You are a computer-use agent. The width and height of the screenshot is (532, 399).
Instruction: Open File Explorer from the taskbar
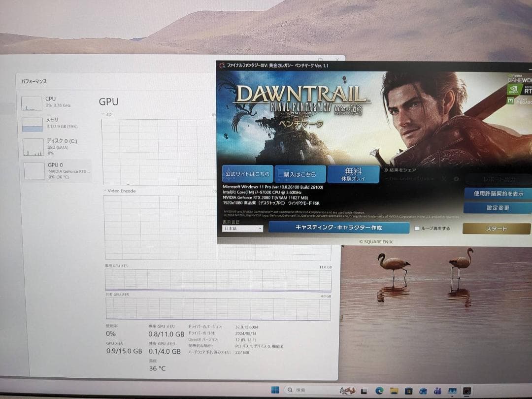[x=394, y=390]
